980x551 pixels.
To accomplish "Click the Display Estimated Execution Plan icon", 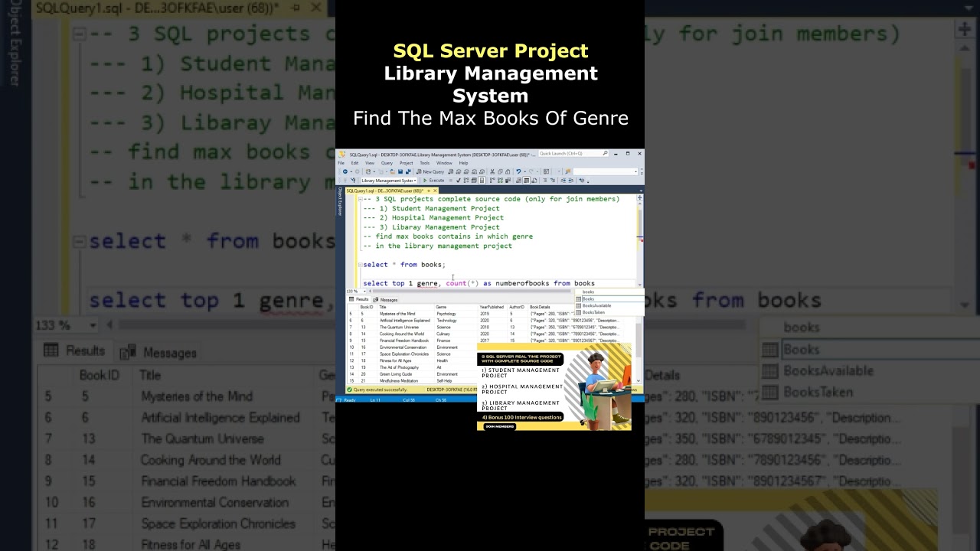I will click(466, 181).
